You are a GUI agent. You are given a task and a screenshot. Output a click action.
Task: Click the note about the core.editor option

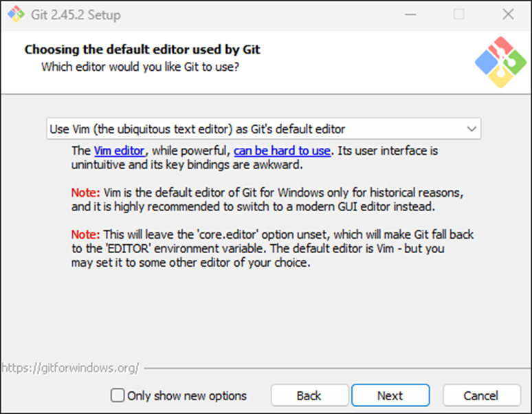[271, 248]
